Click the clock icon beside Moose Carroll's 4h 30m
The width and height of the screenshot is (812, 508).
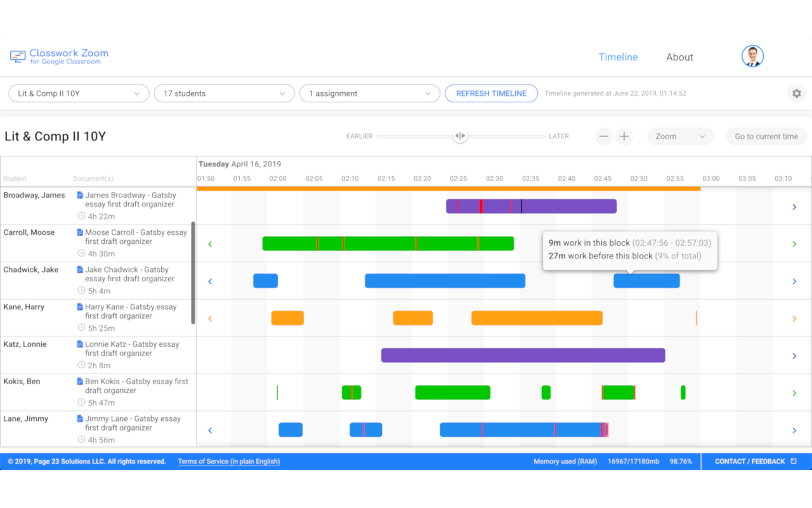[x=80, y=253]
